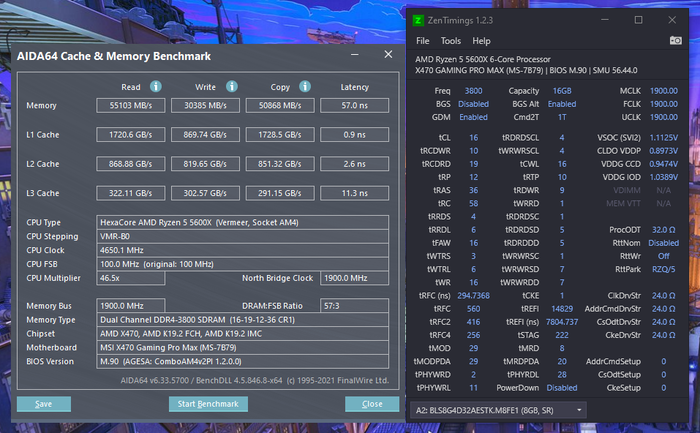Click the Memory Type field DDR4-3800 SDRAM

242,320
